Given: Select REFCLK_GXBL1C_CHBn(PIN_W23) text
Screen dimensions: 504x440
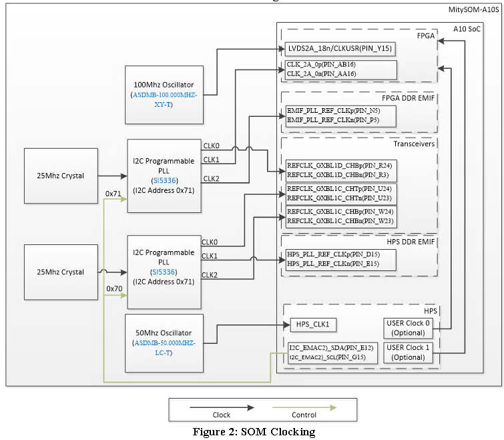Looking at the screenshot, I should click(x=340, y=221).
